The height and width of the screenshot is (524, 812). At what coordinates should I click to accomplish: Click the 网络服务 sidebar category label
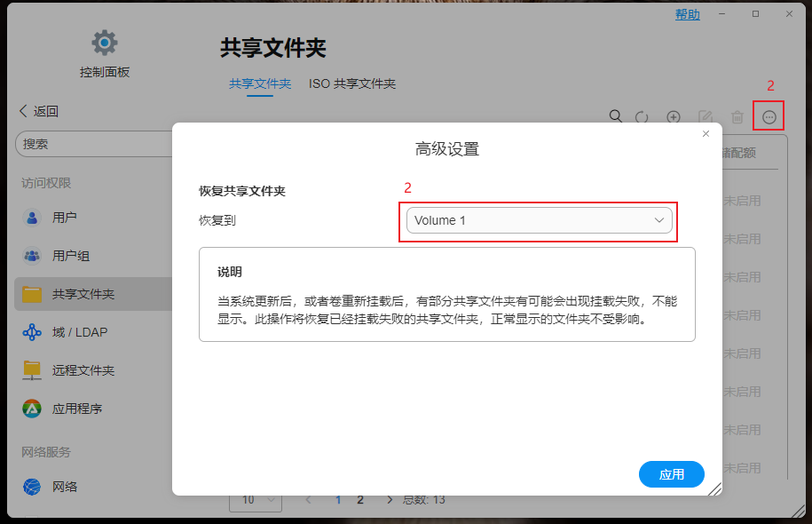46,452
